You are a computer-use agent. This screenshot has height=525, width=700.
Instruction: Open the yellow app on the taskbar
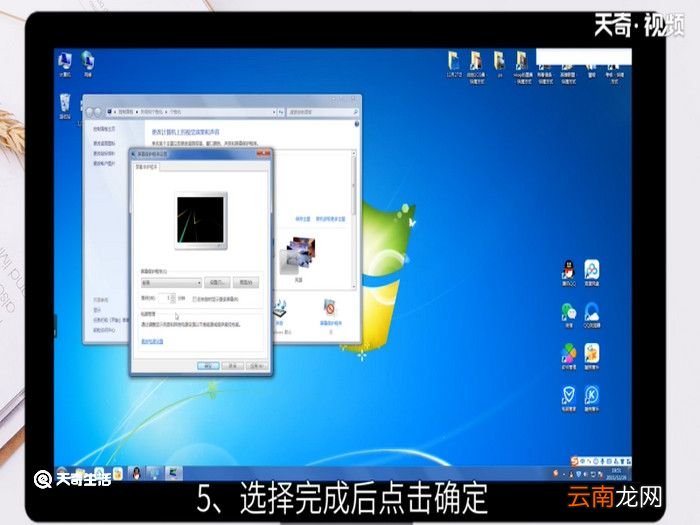[117, 473]
